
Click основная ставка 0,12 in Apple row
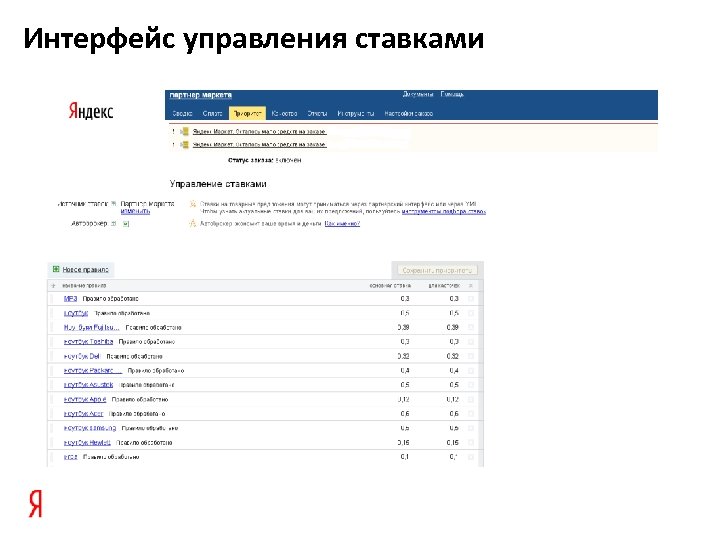(404, 399)
